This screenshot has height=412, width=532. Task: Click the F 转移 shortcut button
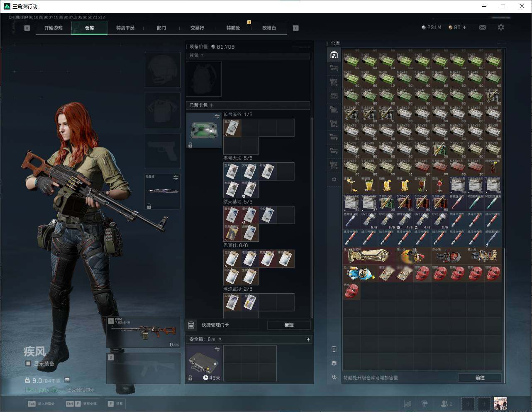tap(115, 404)
